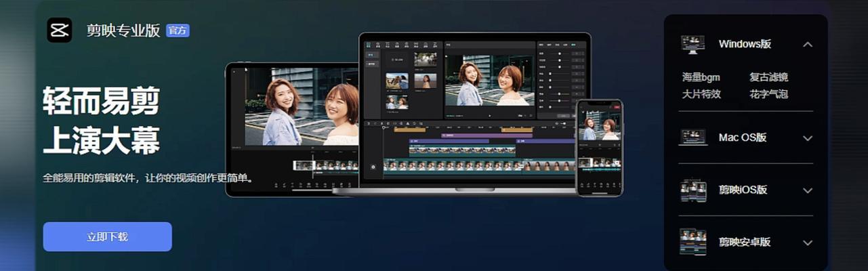
Task: Collapse the Windows版 section chevron
Action: click(807, 44)
